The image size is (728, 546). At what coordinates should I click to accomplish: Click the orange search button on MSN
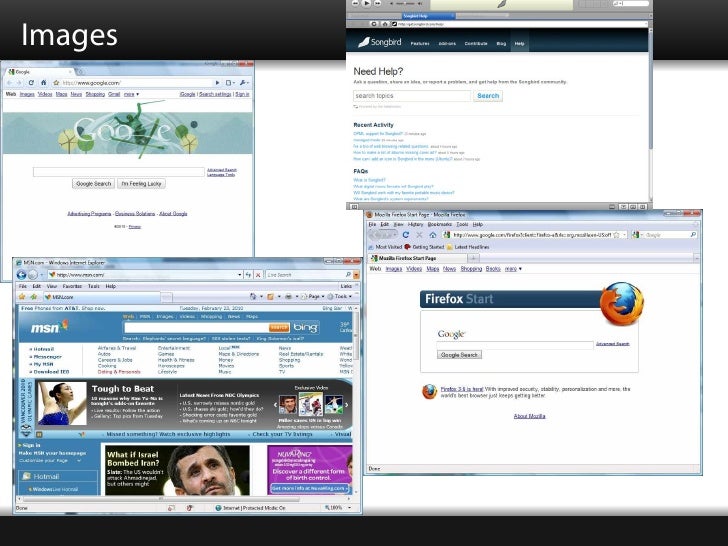point(279,327)
